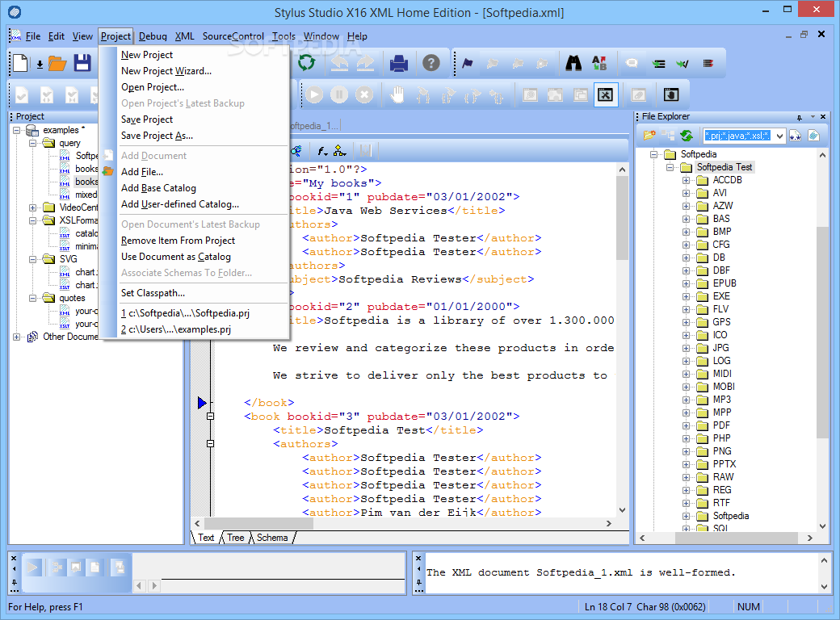840x620 pixels.
Task: Select New Project Wizard... menu item
Action: click(x=166, y=71)
